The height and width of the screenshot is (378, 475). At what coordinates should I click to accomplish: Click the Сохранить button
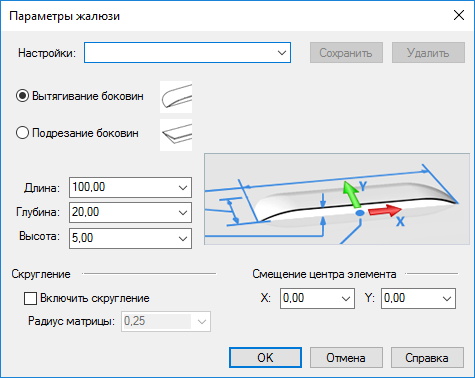tap(346, 53)
